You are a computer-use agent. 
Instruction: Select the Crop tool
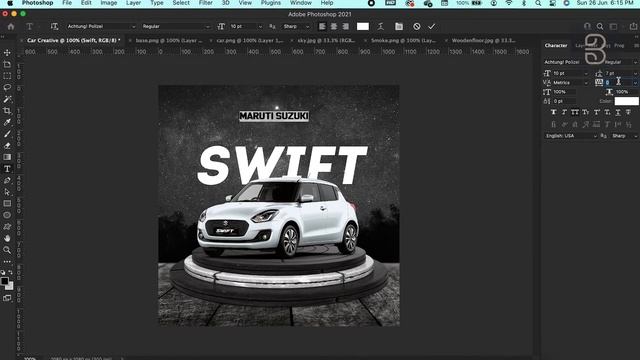click(7, 111)
